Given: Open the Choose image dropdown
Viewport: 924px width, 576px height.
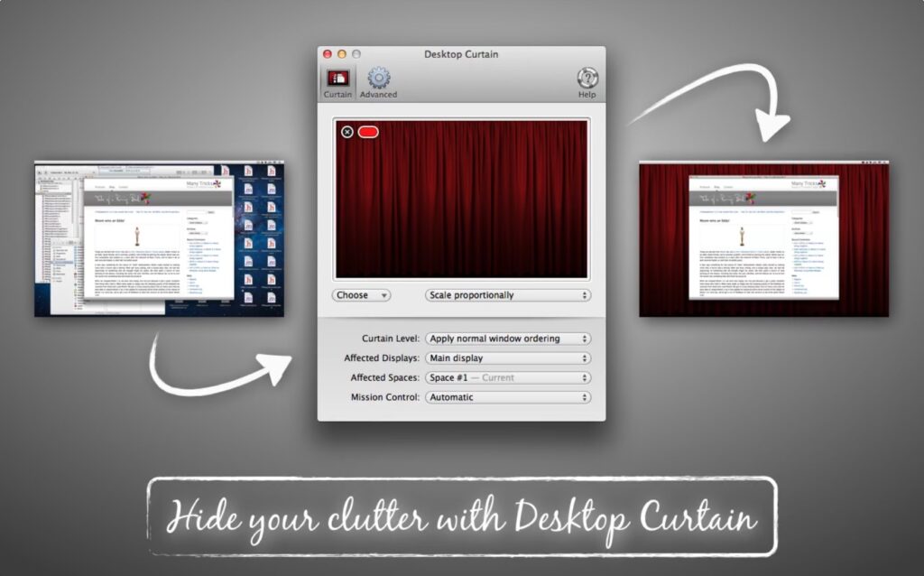Looking at the screenshot, I should (360, 295).
